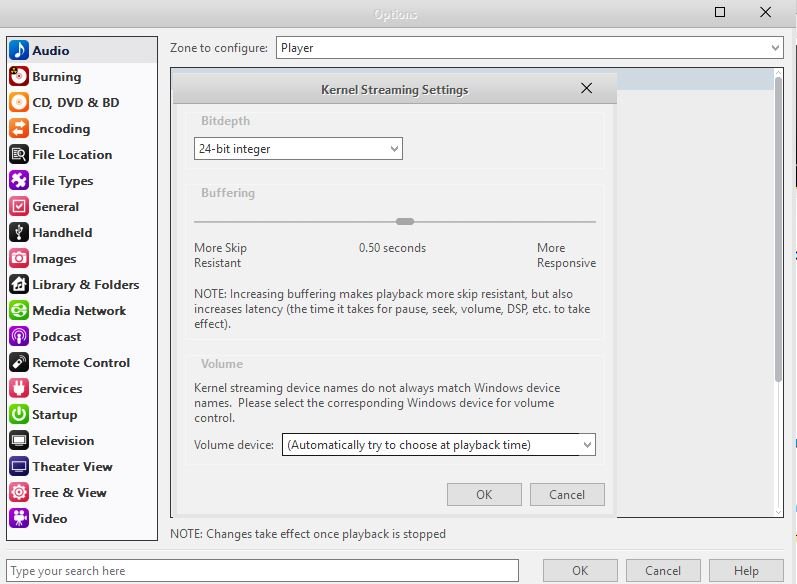
Task: Select the CD, DVD & BD icon
Action: tap(18, 103)
